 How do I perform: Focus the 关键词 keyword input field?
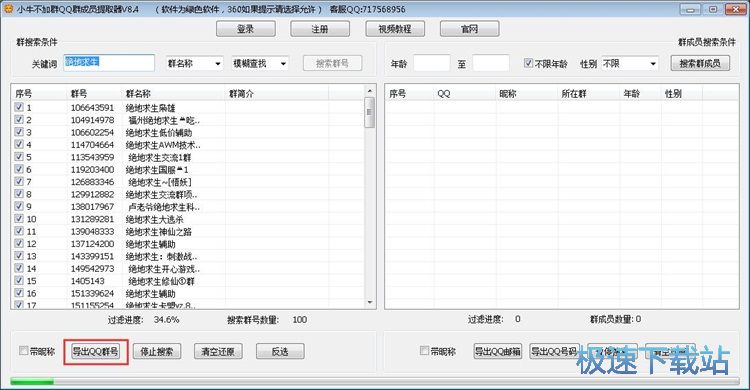[x=109, y=63]
